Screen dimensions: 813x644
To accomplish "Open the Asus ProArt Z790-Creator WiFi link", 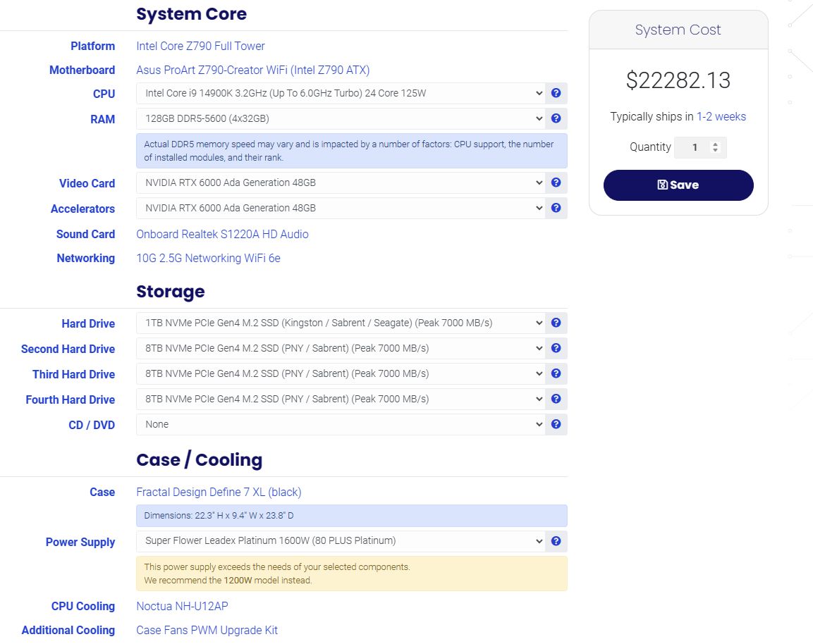I will coord(252,70).
